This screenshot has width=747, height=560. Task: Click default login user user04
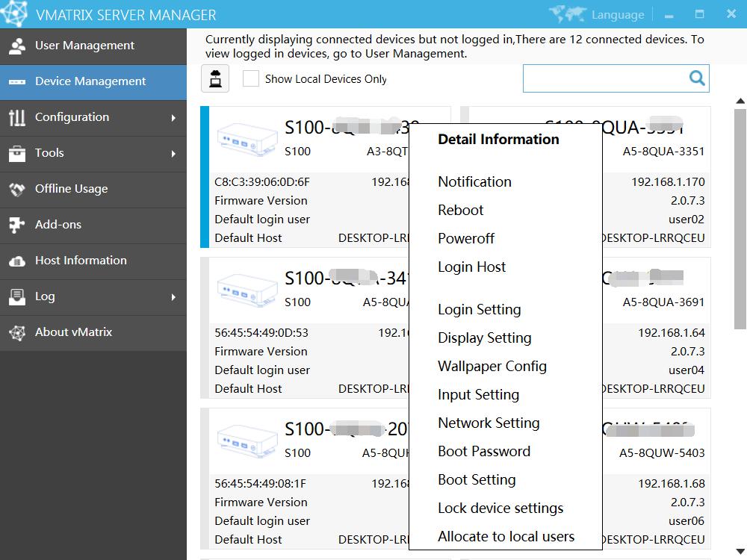tap(686, 370)
